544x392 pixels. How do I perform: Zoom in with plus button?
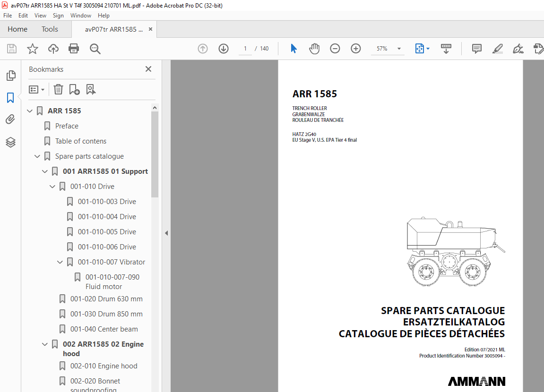click(355, 49)
